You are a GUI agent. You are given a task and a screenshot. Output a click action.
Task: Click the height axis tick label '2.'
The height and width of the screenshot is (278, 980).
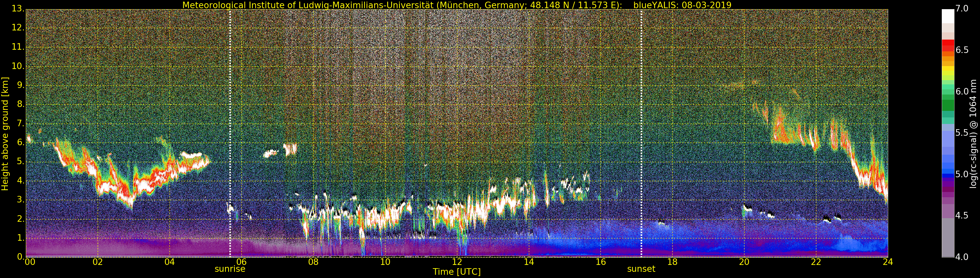(20, 218)
